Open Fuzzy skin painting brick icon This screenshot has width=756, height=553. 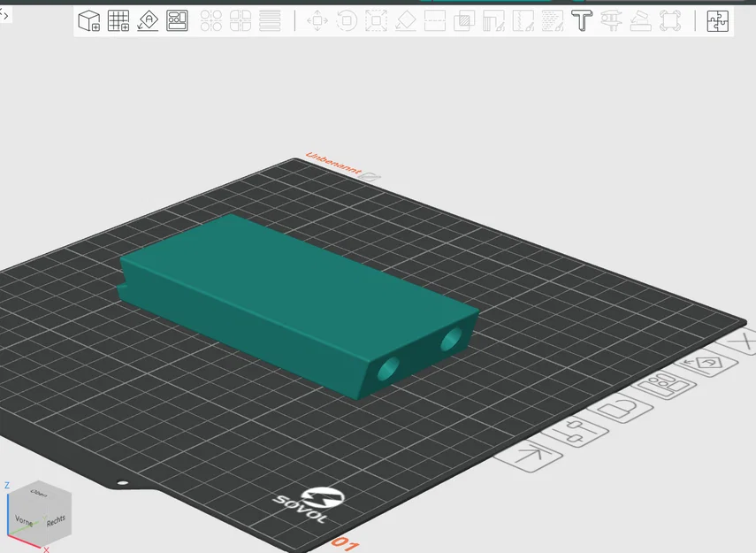coord(553,20)
